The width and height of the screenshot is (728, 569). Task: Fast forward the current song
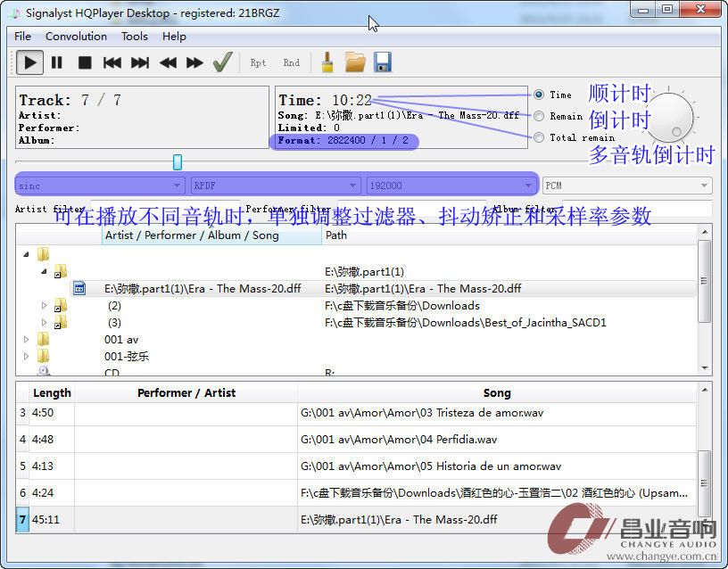[194, 62]
